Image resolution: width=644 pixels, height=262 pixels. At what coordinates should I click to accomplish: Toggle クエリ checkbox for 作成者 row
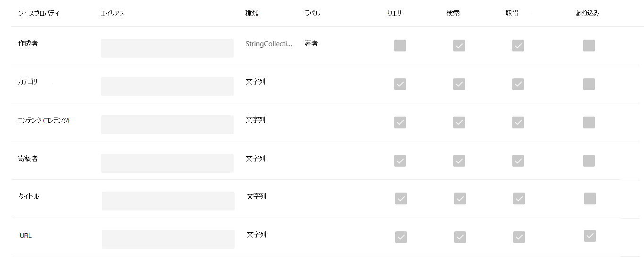(x=400, y=46)
